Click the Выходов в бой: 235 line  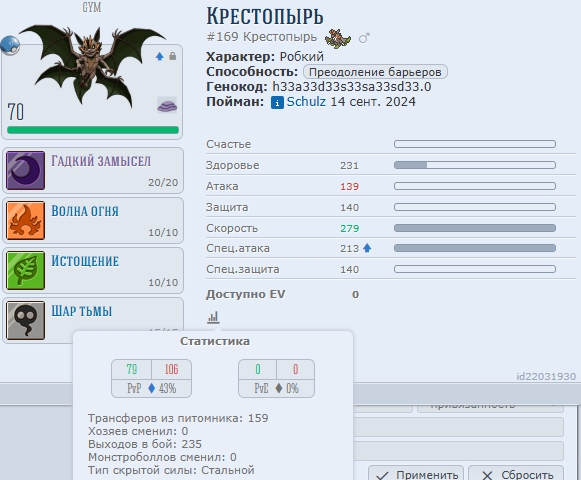(x=145, y=444)
